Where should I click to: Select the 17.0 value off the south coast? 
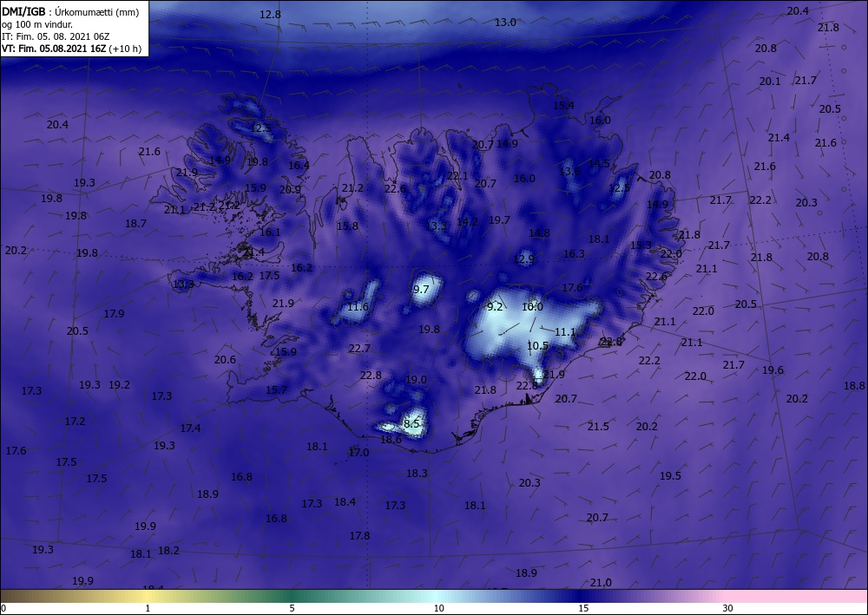[x=358, y=453]
